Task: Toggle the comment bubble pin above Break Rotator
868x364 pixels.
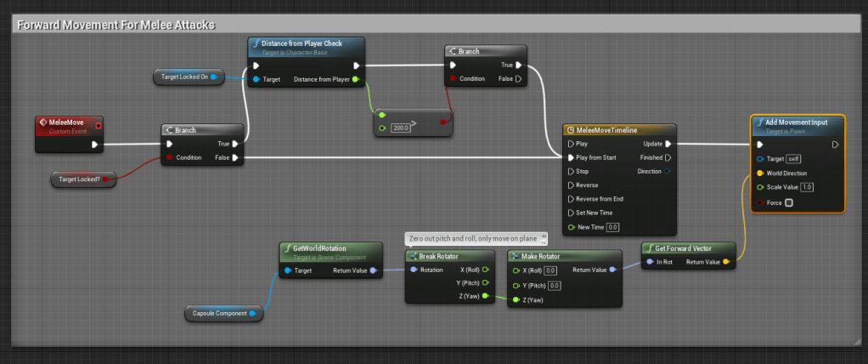Action: click(x=544, y=238)
